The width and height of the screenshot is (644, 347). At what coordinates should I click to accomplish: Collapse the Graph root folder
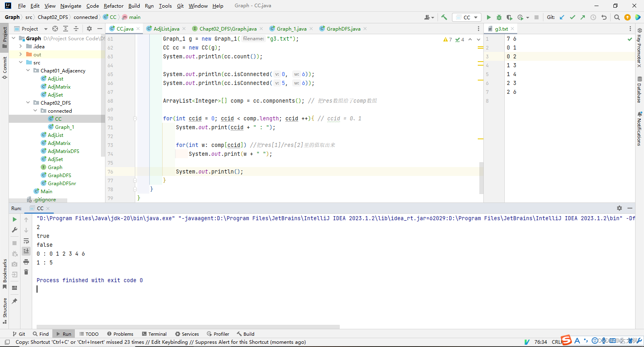14,38
